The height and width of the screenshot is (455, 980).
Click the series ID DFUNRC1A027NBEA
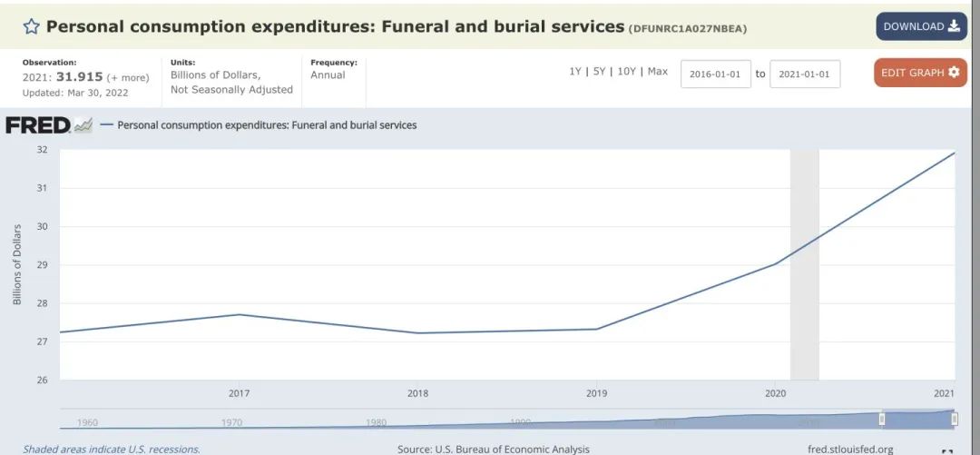click(x=688, y=28)
